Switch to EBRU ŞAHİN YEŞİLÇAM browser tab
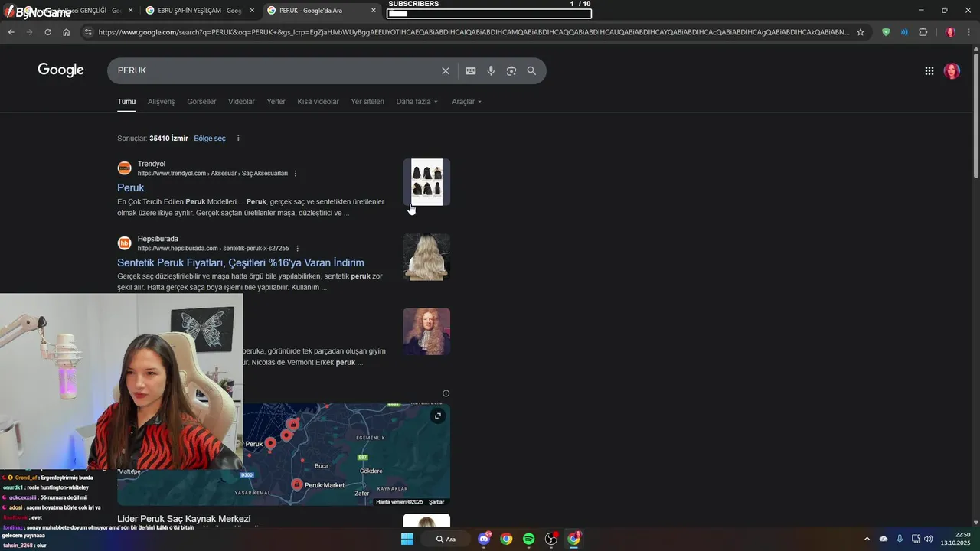 click(199, 11)
